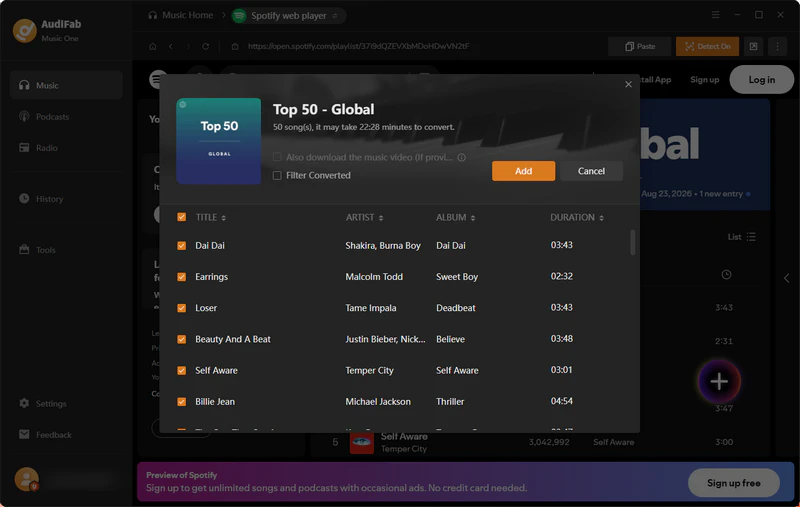Go forward with the forward arrow
Image resolution: width=800 pixels, height=507 pixels.
188,46
